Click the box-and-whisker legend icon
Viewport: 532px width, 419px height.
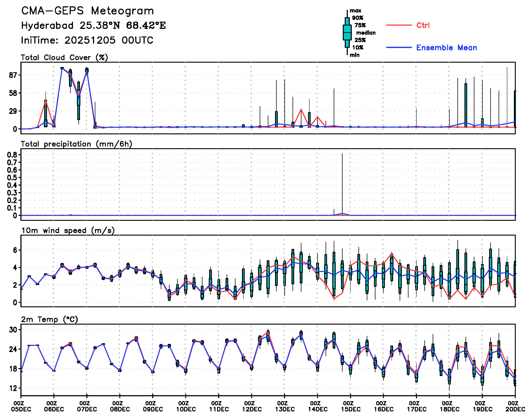pyautogui.click(x=347, y=32)
